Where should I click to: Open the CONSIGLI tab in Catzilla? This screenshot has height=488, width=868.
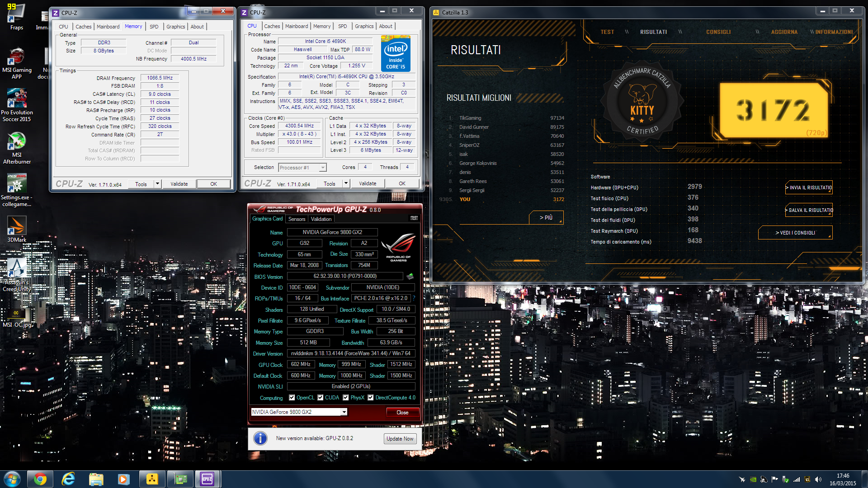718,32
